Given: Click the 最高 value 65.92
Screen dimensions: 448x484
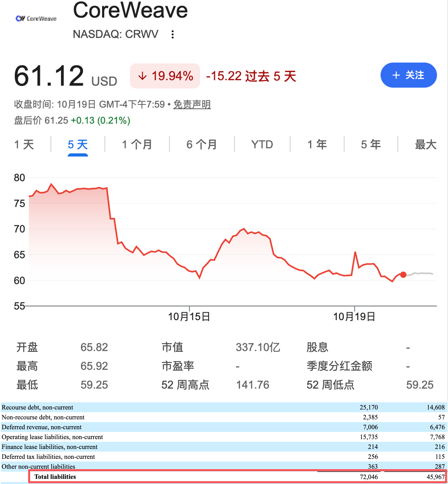Looking at the screenshot, I should tap(94, 366).
